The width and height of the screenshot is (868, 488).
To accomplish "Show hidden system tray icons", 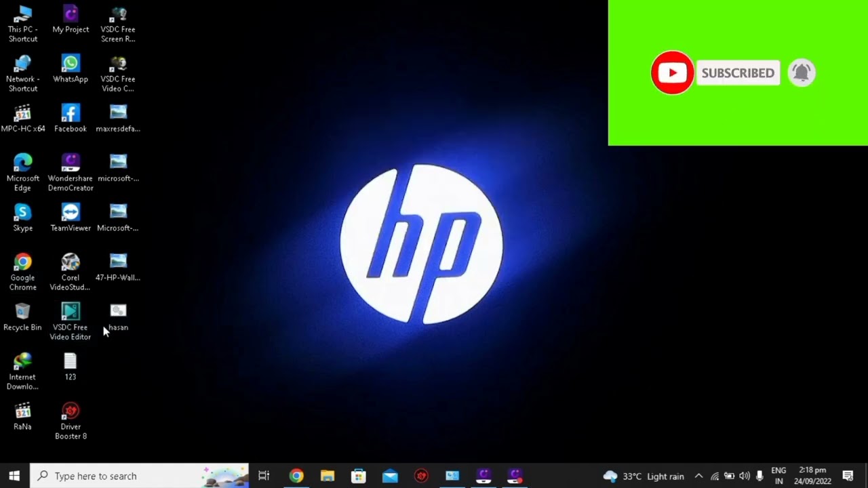I will (699, 476).
